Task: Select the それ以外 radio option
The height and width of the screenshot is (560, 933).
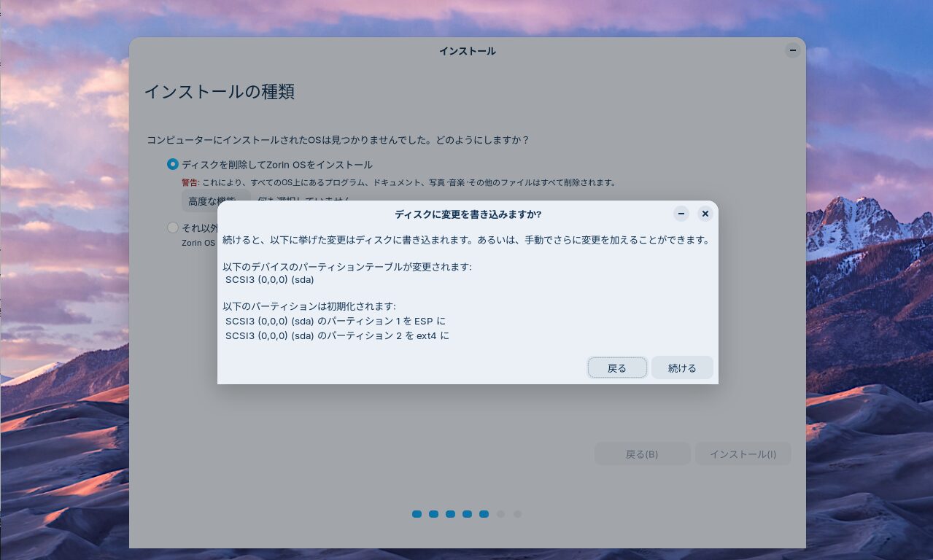Action: point(173,227)
